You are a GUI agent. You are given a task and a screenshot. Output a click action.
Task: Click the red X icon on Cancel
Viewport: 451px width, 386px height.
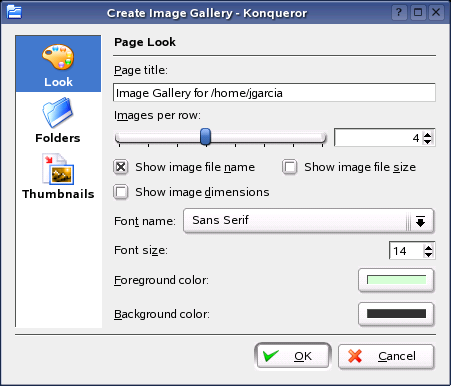pyautogui.click(x=355, y=356)
